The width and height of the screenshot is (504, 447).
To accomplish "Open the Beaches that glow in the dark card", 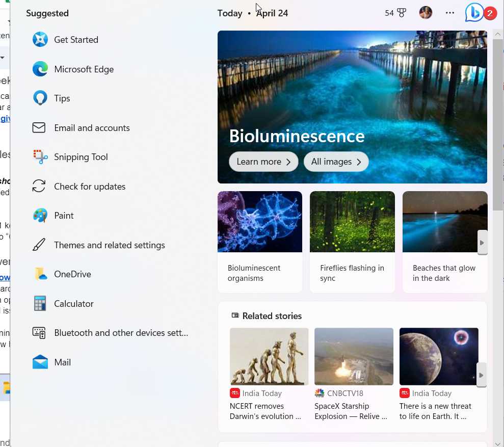I will tap(445, 242).
